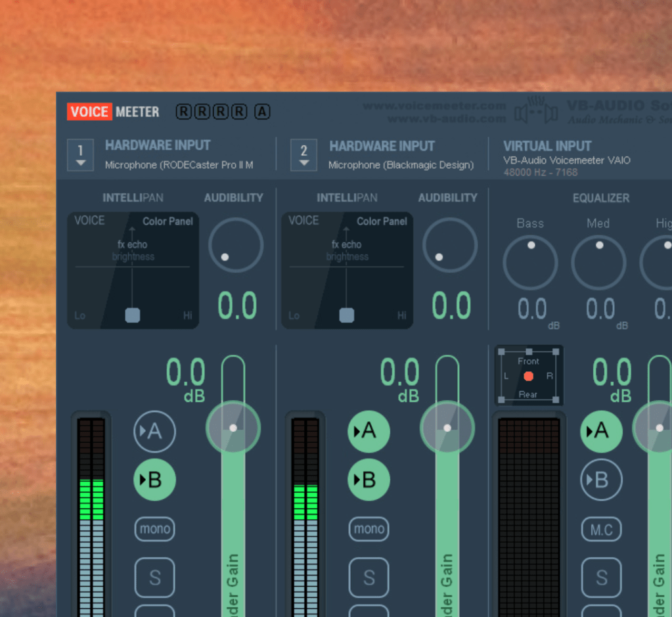
Task: Click the Med equalizer knob
Action: pos(598,262)
